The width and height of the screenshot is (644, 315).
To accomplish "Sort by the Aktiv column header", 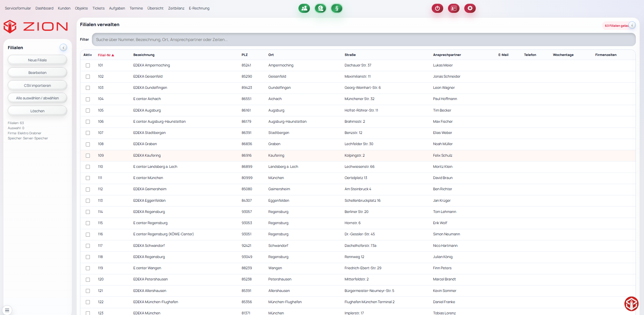I will coord(87,55).
